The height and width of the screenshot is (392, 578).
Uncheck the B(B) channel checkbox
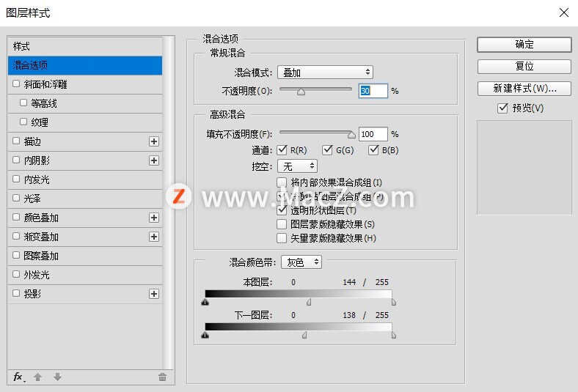coord(373,149)
